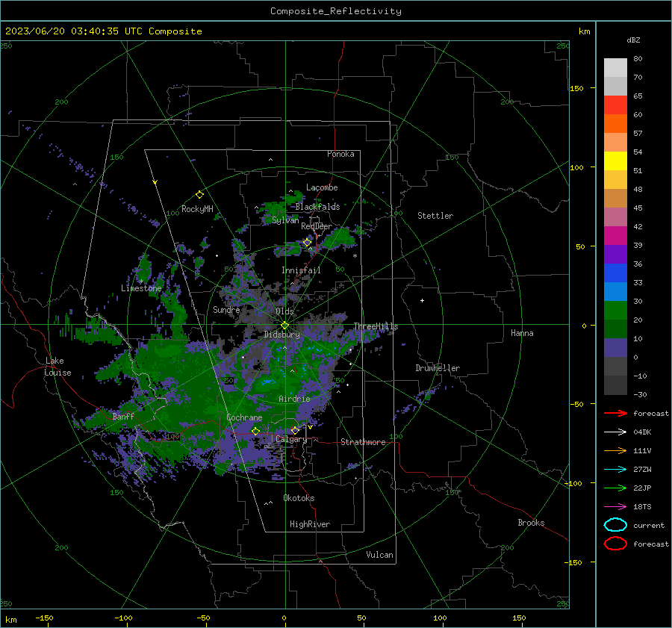The width and height of the screenshot is (672, 628).
Task: Click the yellow diamond marker near RockyMH
Action: [x=199, y=195]
